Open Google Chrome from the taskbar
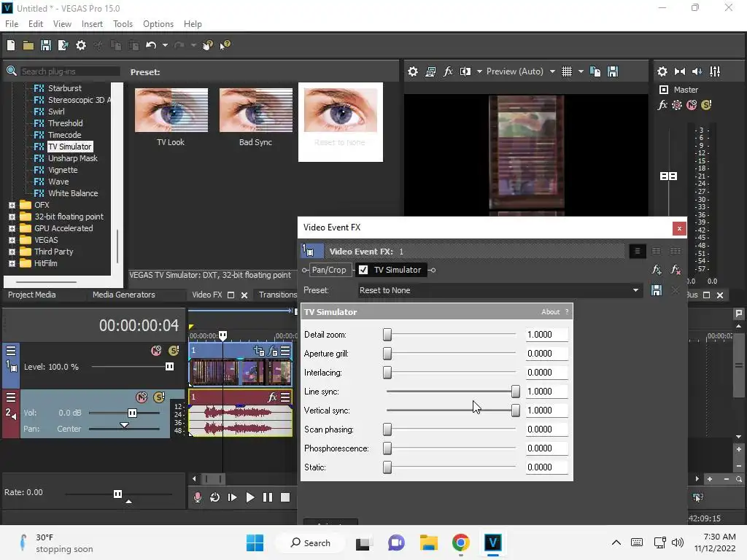The height and width of the screenshot is (560, 747). pyautogui.click(x=461, y=542)
